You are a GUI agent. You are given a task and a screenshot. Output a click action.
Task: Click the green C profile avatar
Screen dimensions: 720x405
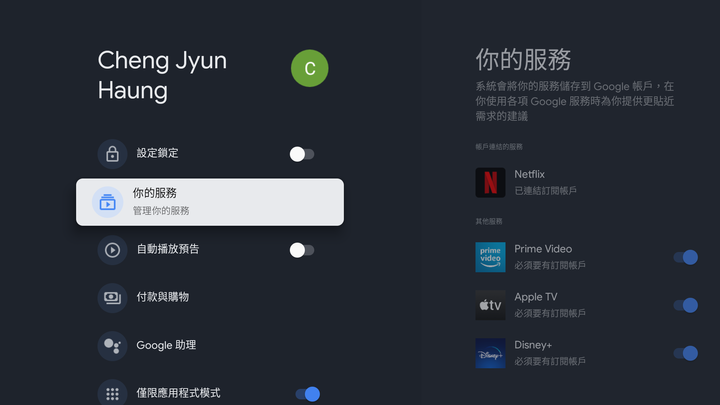(309, 68)
